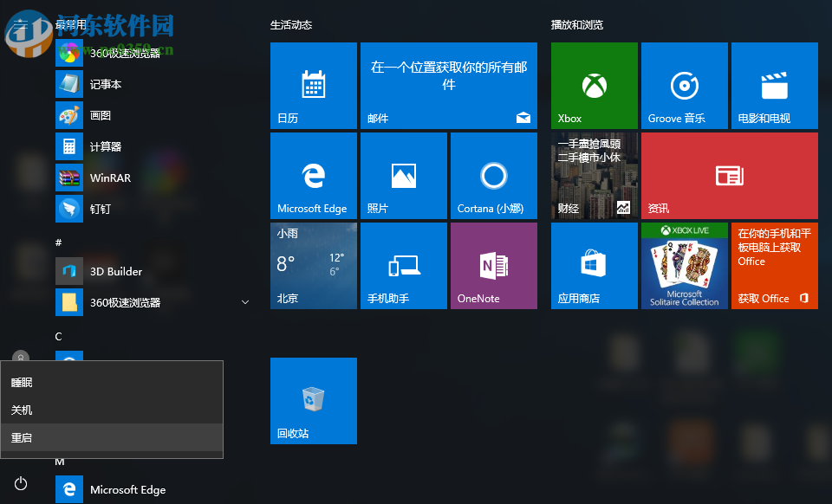Check the 北京 weather tile
Screen dimensions: 832x504
[x=313, y=265]
